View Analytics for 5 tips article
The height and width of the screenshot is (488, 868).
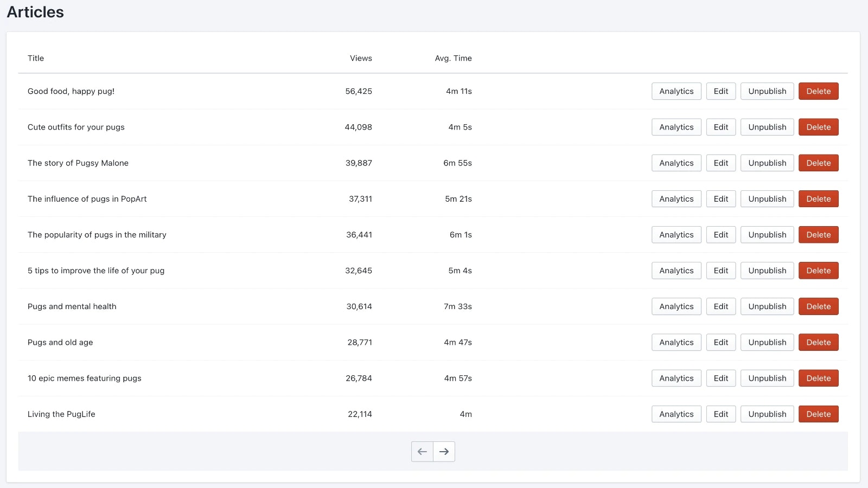(x=676, y=271)
